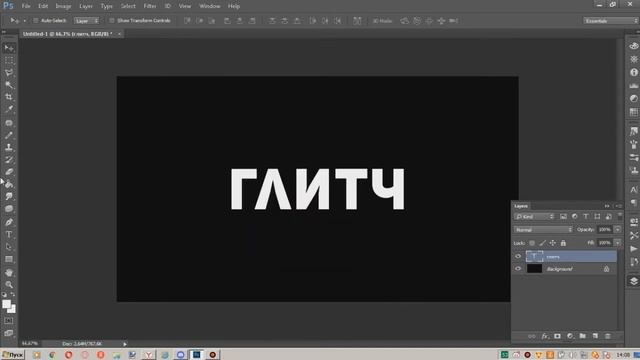
Task: Select the Smudge tool
Action: tap(9, 197)
